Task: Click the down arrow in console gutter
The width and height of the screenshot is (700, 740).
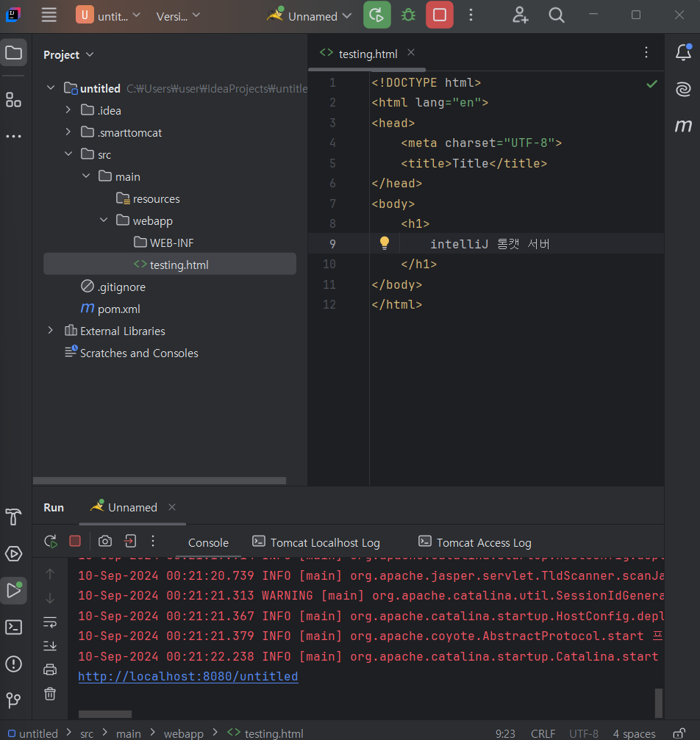Action: click(49, 598)
